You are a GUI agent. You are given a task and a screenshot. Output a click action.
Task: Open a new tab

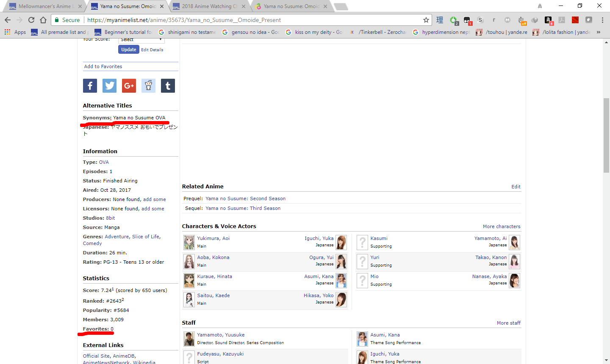[x=341, y=6]
